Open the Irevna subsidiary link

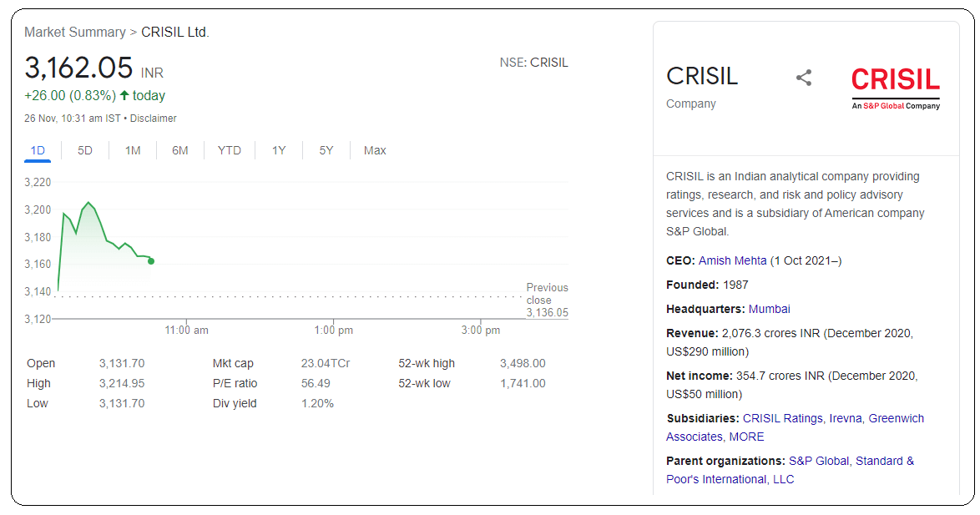(846, 418)
